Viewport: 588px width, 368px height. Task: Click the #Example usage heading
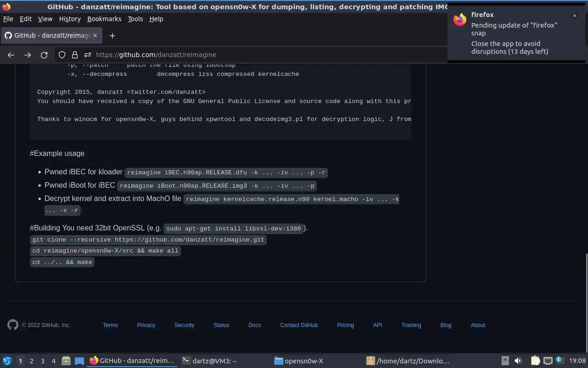click(x=57, y=153)
